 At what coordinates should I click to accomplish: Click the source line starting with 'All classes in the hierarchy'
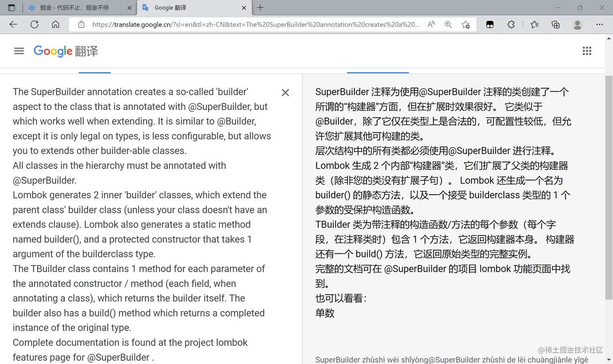(119, 165)
